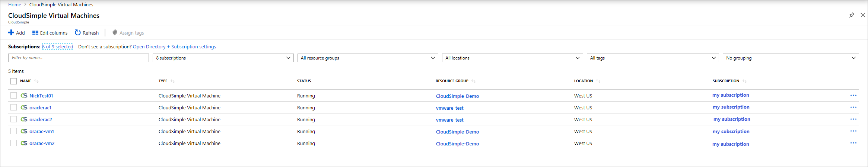Screen dimensions: 868x167
Task: Check the NickTest01 row checkbox
Action: click(14, 96)
